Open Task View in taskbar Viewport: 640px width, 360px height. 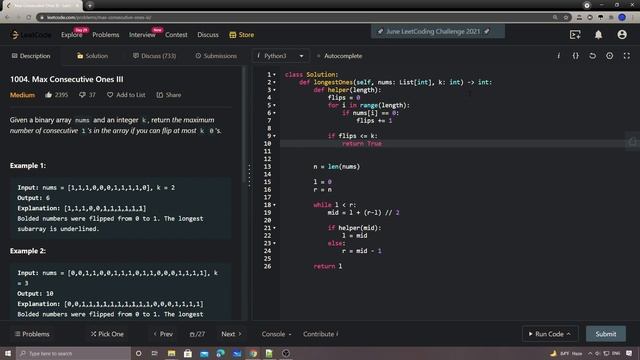point(155,353)
